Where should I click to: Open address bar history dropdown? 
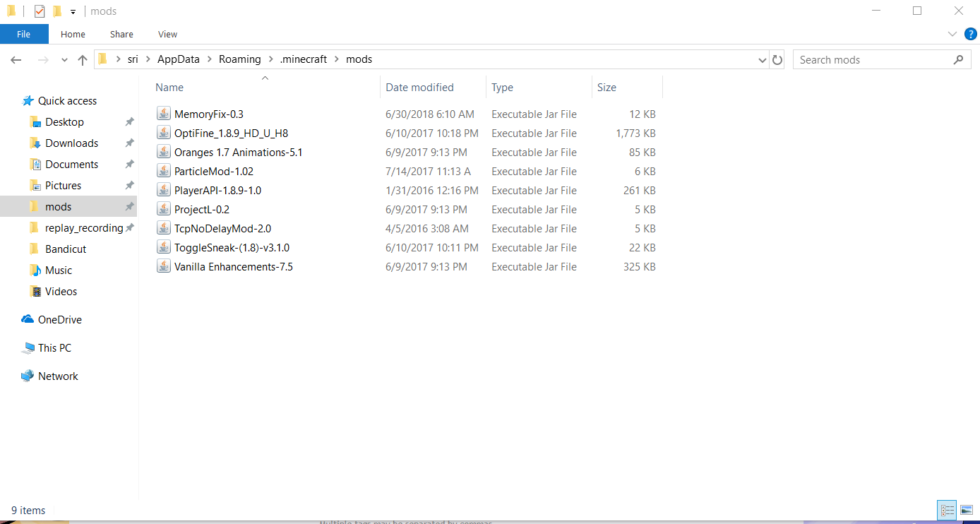coord(763,60)
